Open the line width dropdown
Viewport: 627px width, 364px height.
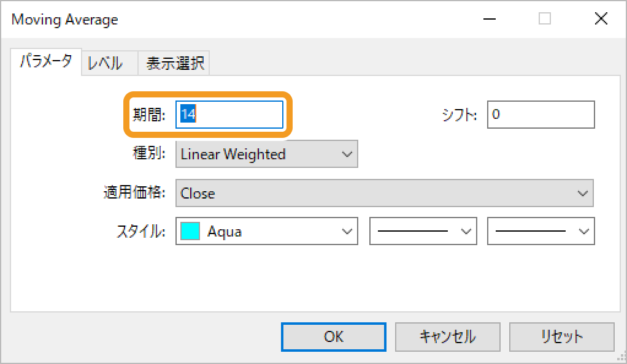tap(540, 232)
